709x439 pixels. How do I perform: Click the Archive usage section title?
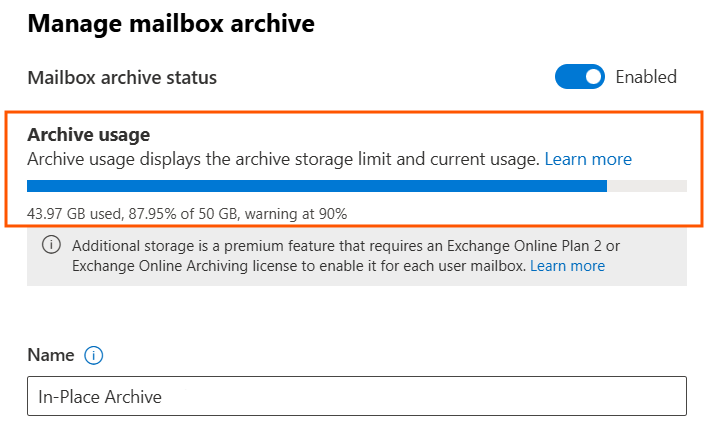coord(89,135)
